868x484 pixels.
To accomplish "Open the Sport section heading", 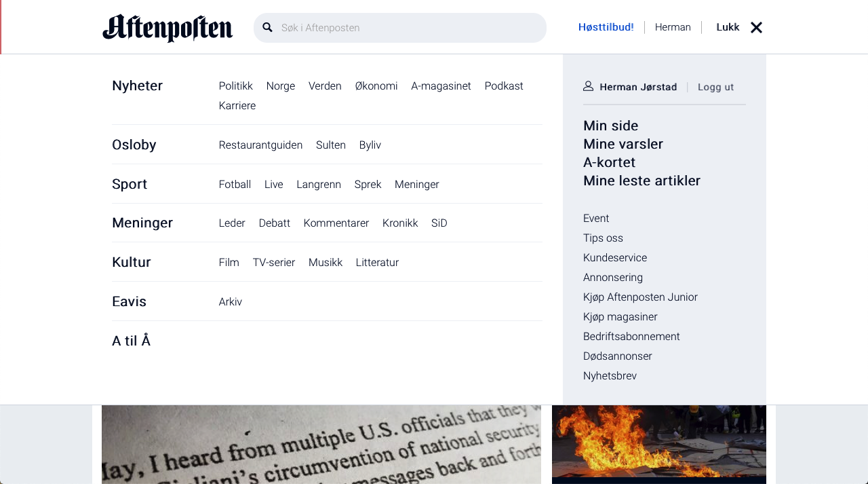I will pyautogui.click(x=130, y=184).
